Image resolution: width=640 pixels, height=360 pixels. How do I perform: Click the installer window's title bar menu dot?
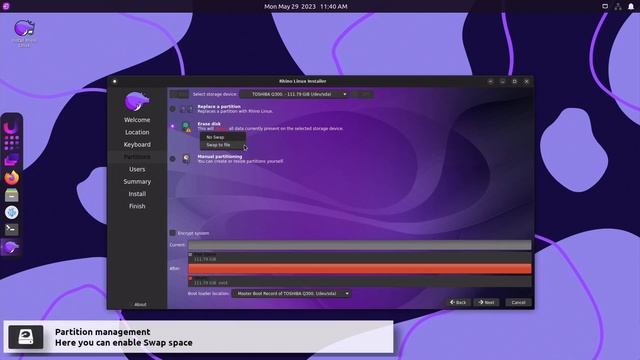[x=115, y=81]
